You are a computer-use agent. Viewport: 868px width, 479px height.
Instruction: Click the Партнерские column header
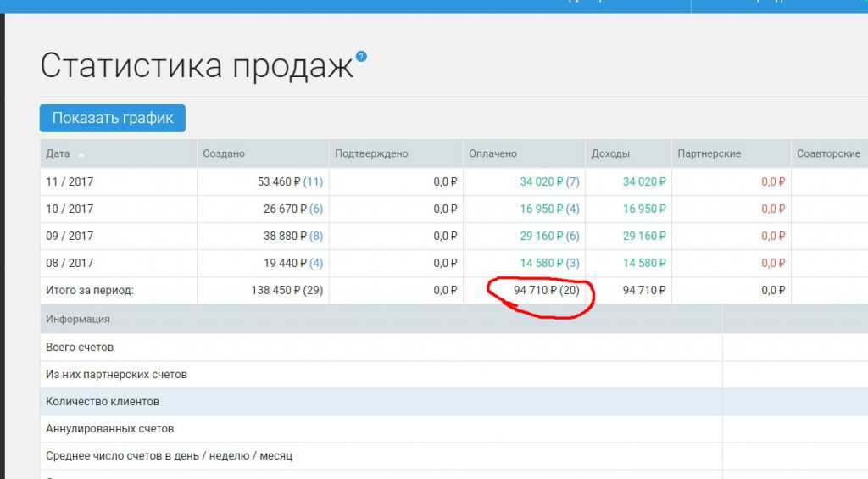point(709,153)
